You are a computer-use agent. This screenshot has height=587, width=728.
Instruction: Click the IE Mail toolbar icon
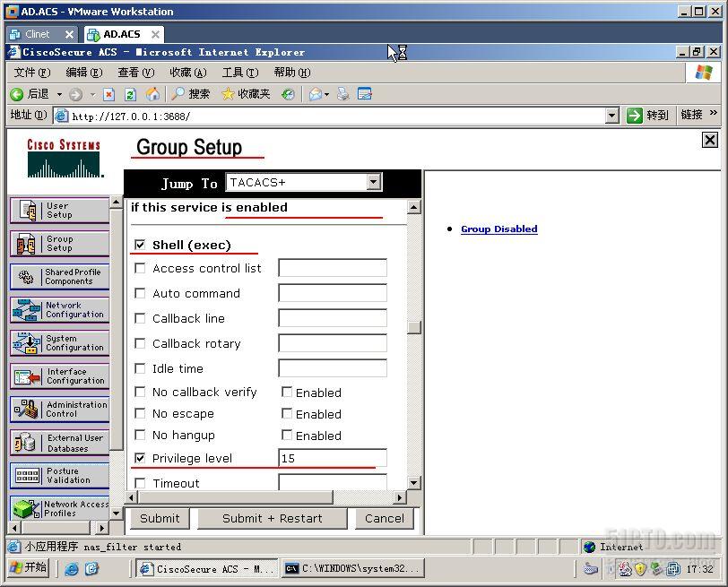[316, 95]
